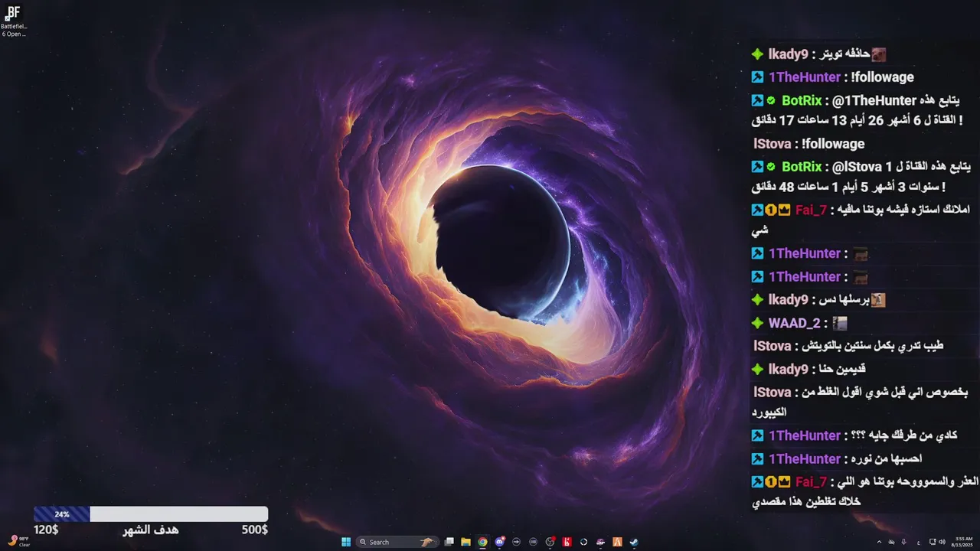
Task: Click the 24% monthly goal progress bar
Action: (x=151, y=514)
